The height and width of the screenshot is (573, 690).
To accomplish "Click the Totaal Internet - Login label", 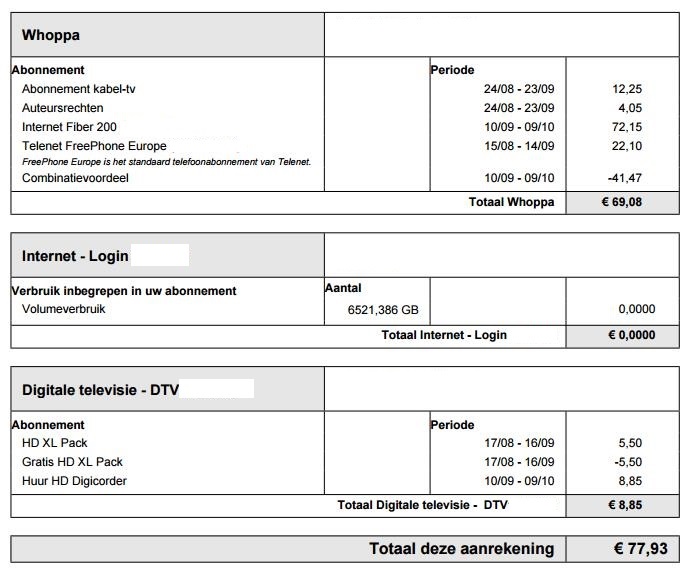I will (444, 335).
